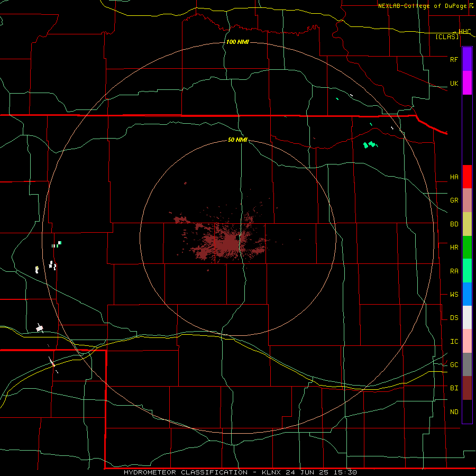Viewport: 476px width, 476px height.
Task: Click the 50 NMI range ring label
Action: (237, 140)
